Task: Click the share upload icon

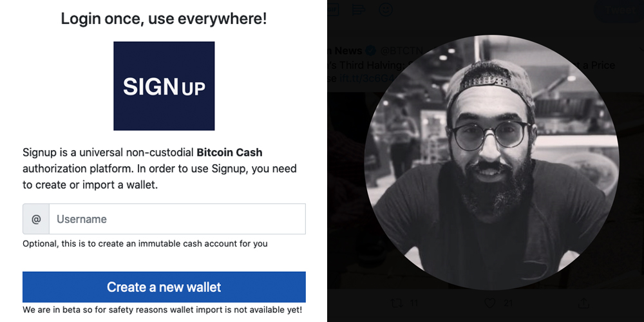Action: (x=583, y=303)
